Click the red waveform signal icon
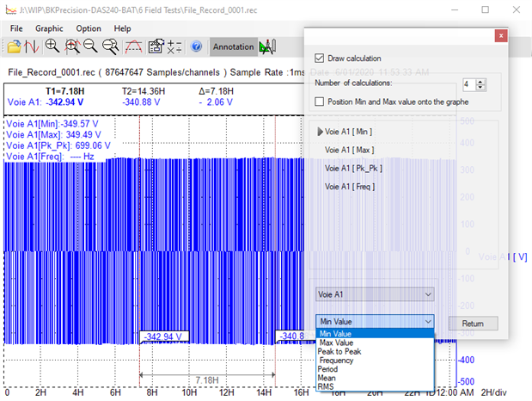Image resolution: width=532 pixels, height=401 pixels. pos(31,46)
